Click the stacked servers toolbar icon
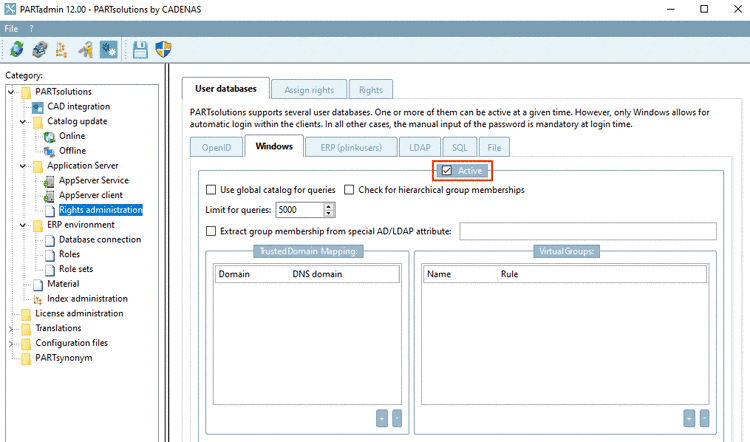The image size is (750, 442). click(40, 49)
